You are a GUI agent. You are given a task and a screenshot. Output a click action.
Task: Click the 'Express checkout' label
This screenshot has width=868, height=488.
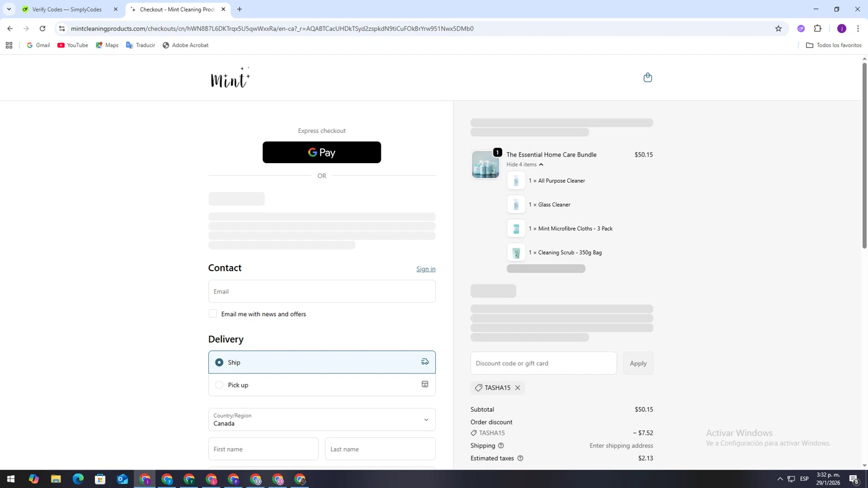(322, 131)
